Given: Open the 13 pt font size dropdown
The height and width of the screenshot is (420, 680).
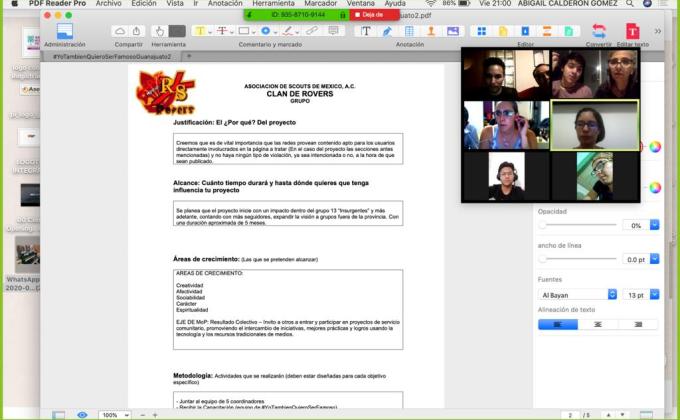Looking at the screenshot, I should pos(654,295).
